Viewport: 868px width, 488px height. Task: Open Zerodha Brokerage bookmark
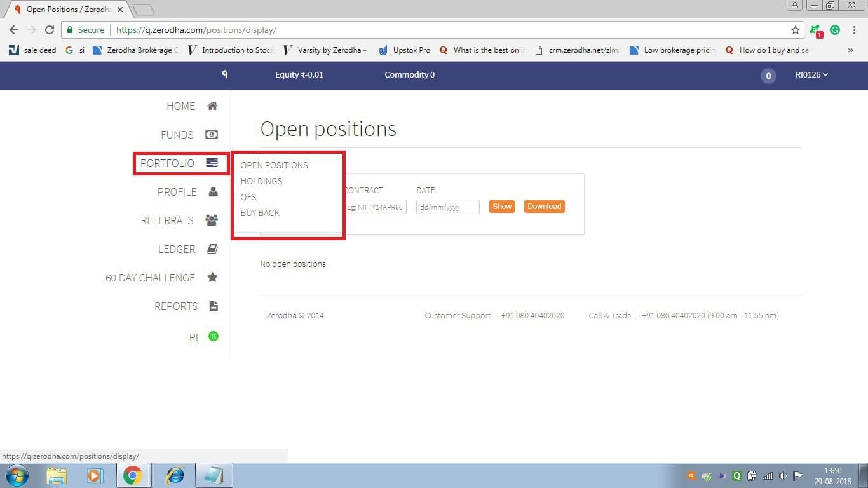point(135,50)
